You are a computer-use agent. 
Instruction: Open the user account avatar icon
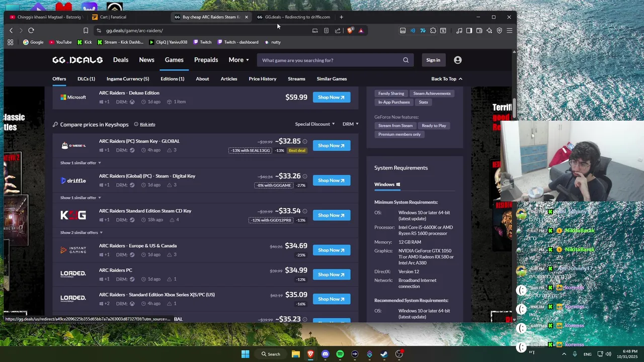pos(457,60)
